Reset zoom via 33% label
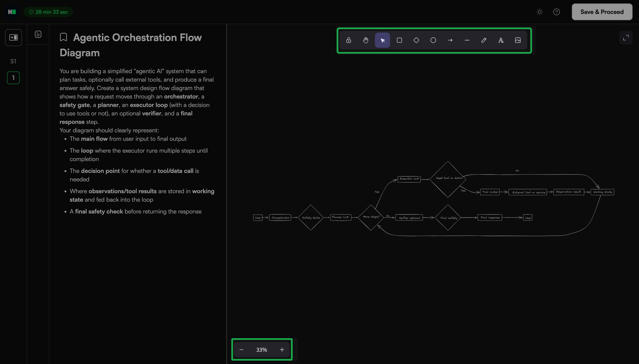639x364 pixels. click(262, 349)
